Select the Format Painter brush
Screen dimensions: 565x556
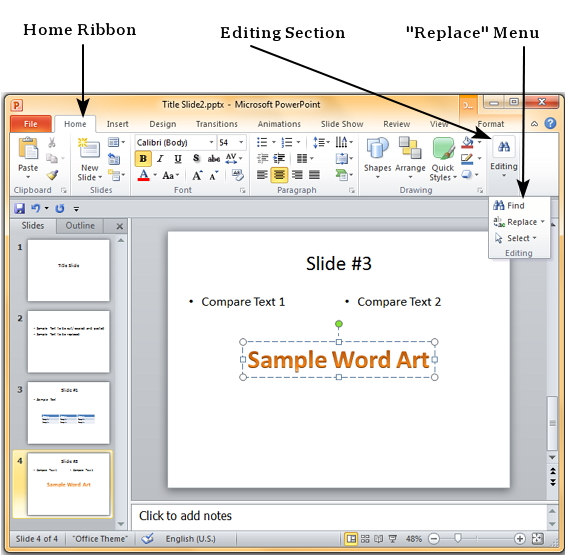click(x=52, y=175)
